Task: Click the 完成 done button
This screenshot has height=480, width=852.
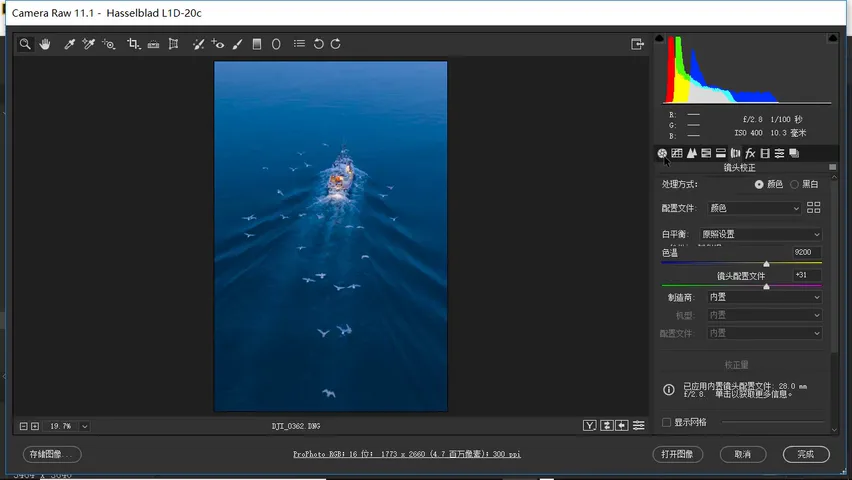Action: (x=806, y=454)
